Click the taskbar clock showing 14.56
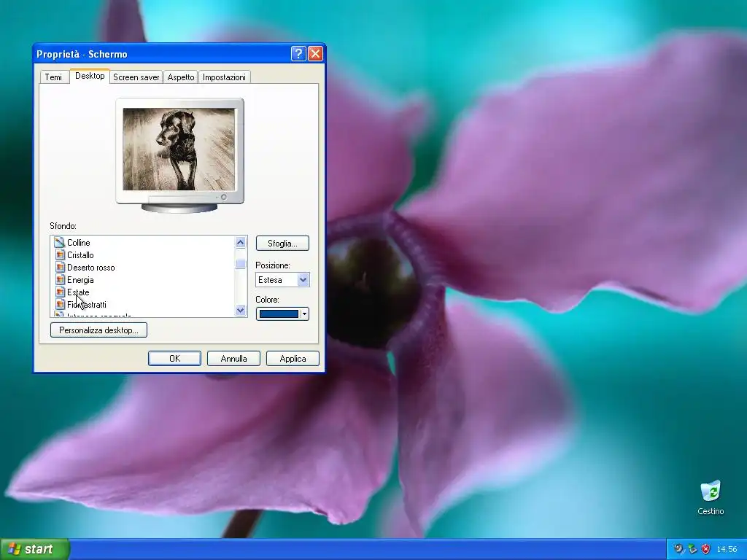The height and width of the screenshot is (560, 747). (727, 549)
